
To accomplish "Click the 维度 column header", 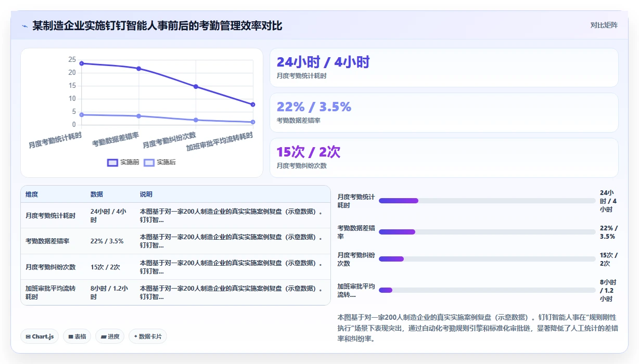I will 32,194.
